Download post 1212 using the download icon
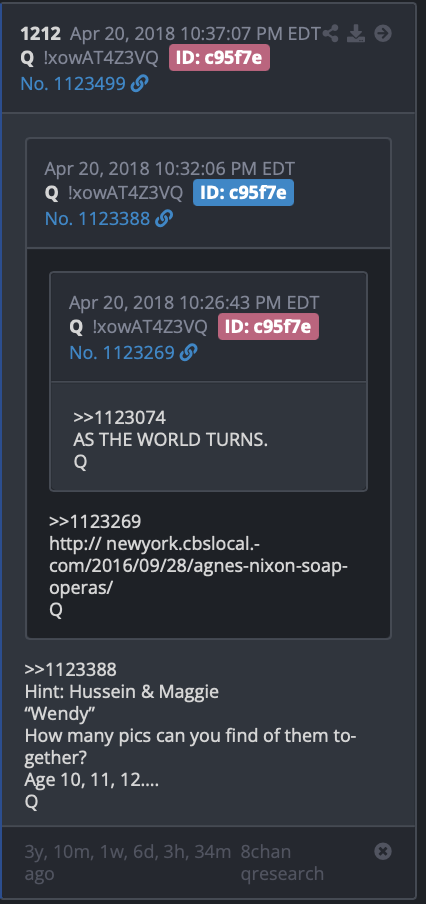The width and height of the screenshot is (426, 904). 356,33
